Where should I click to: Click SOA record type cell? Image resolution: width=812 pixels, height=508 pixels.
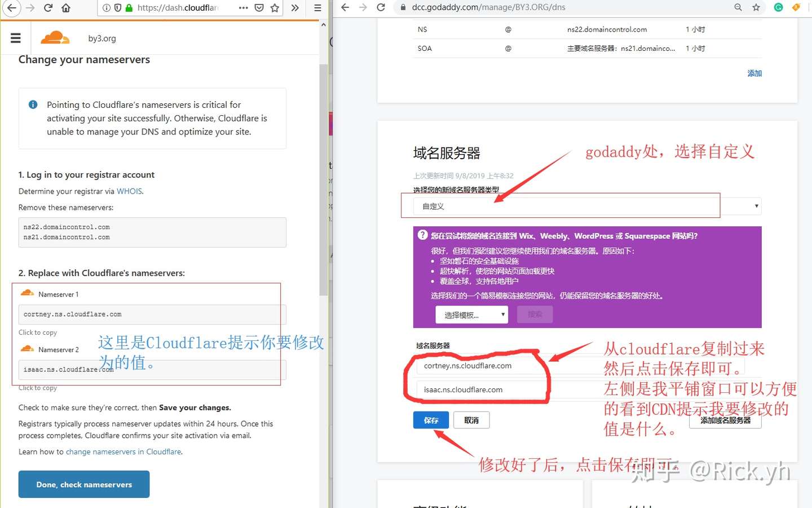(425, 49)
